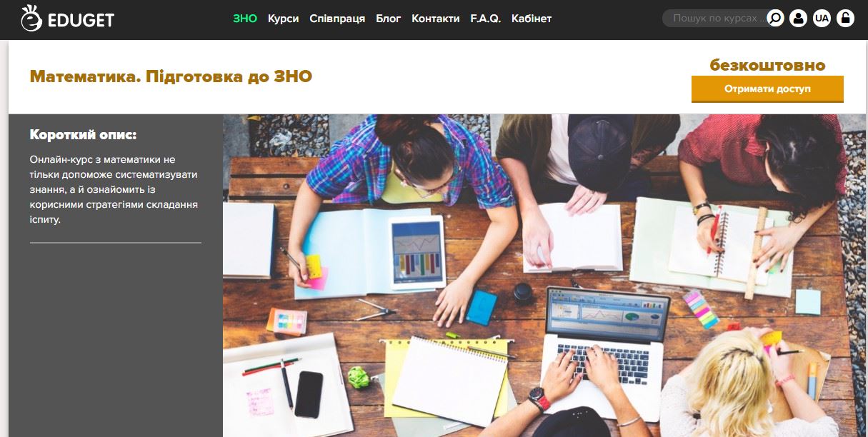This screenshot has width=868, height=437.
Task: Open the user profile icon
Action: pos(799,19)
